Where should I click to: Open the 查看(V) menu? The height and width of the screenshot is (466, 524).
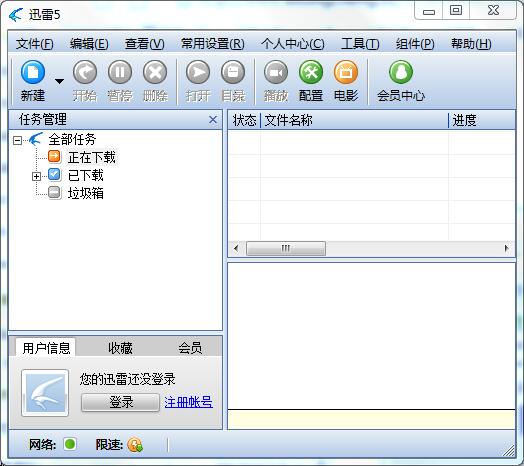145,44
